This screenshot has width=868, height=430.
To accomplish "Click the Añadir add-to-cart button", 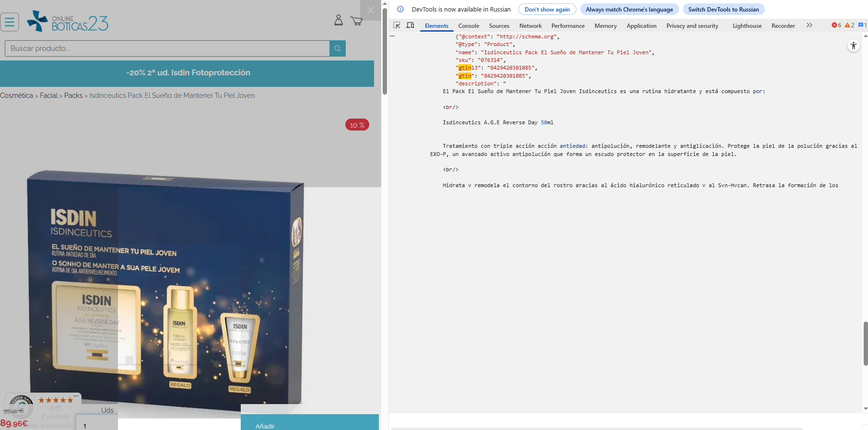I will [310, 422].
